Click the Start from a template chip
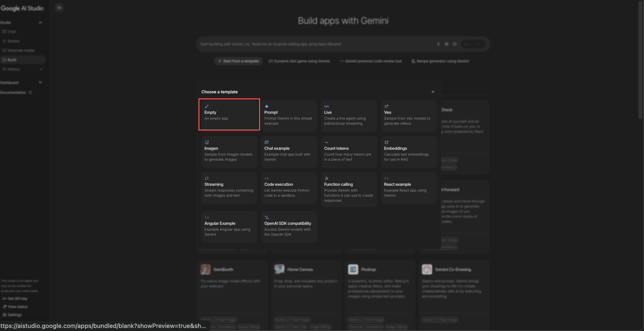Image resolution: width=644 pixels, height=331 pixels. tap(239, 61)
